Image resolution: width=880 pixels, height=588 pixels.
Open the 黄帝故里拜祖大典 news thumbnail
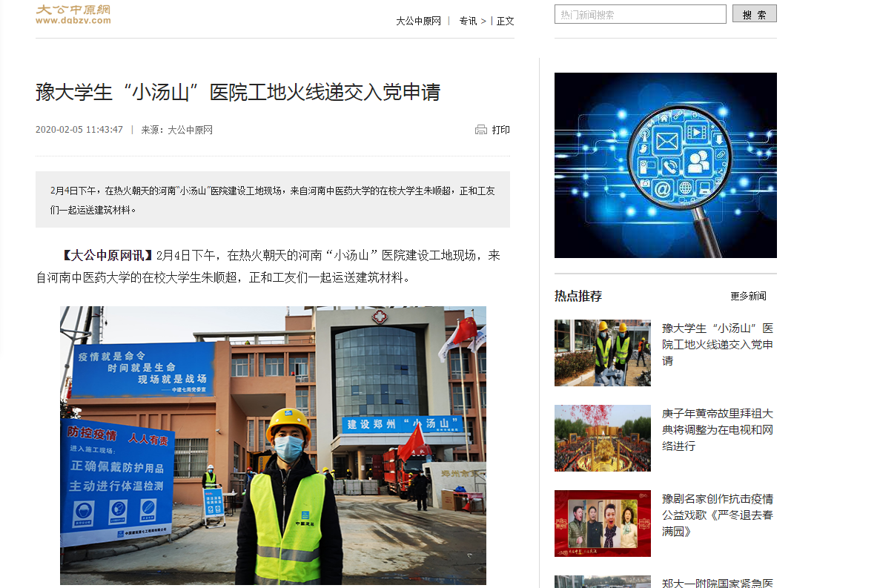pos(602,438)
